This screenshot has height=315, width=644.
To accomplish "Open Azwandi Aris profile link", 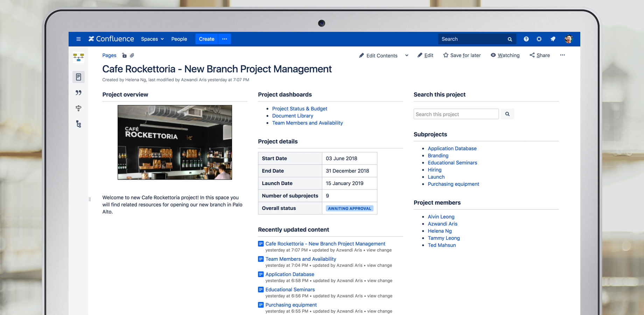I will tap(442, 224).
